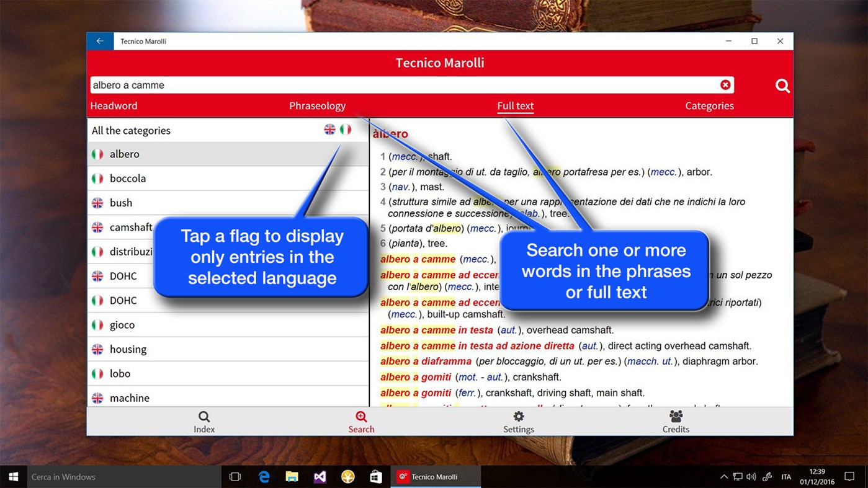Tap the UK flag to show English entries only
The image size is (868, 488).
click(329, 130)
